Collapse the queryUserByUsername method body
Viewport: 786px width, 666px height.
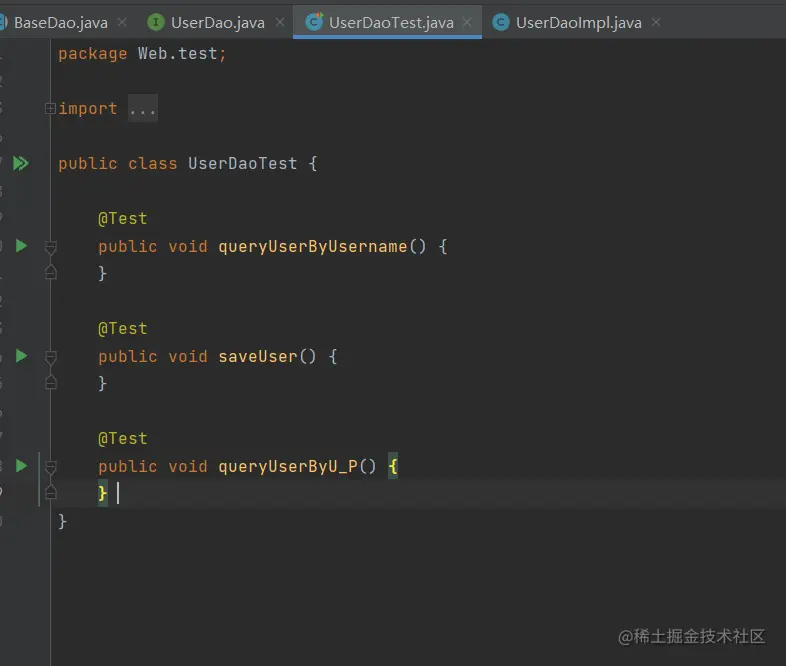pos(51,247)
